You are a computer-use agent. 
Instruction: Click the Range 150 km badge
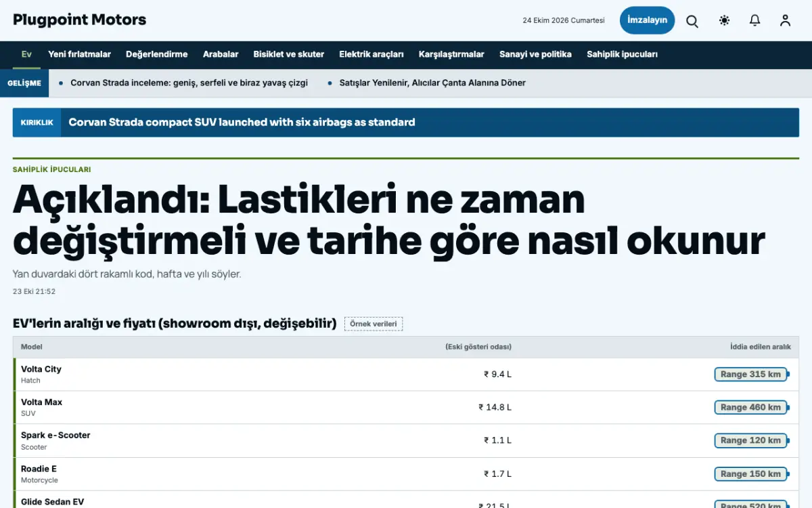pyautogui.click(x=751, y=474)
